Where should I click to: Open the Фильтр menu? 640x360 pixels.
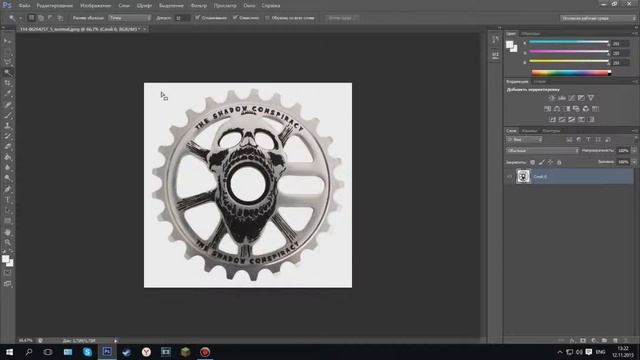coord(199,6)
